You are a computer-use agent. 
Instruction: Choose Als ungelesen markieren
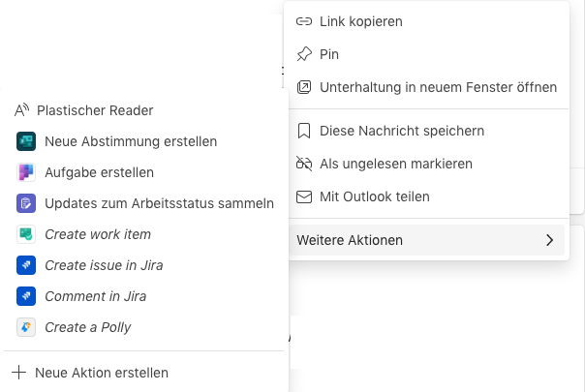tap(395, 164)
